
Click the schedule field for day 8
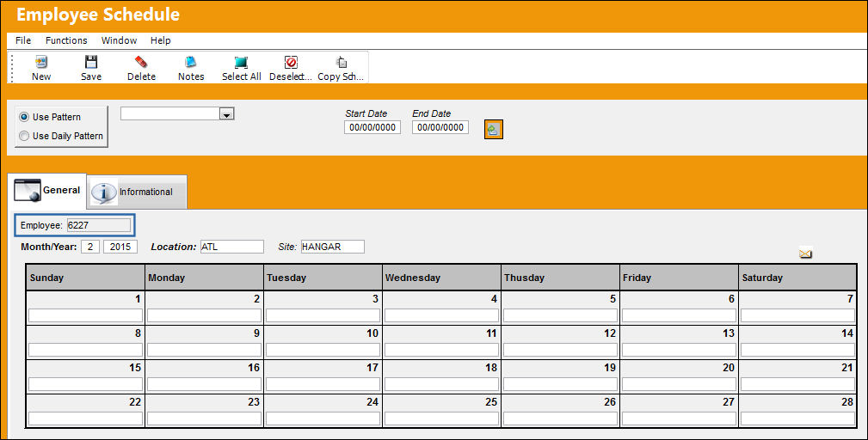[x=85, y=350]
